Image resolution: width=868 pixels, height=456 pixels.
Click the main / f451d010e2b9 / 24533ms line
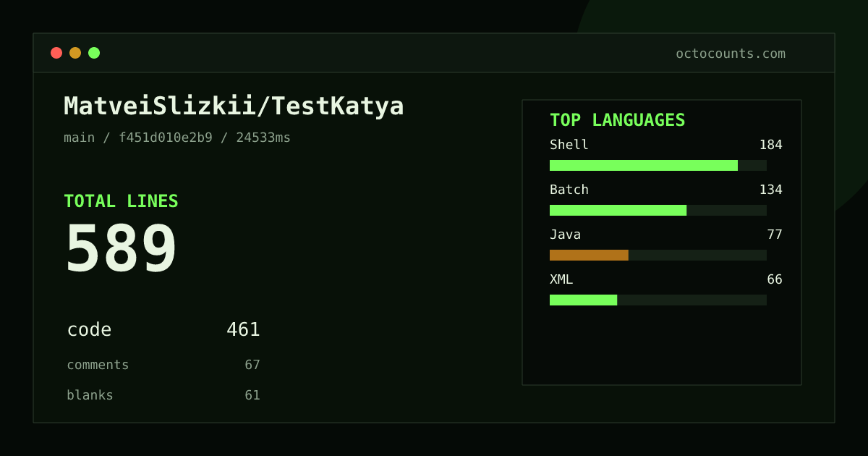point(177,138)
